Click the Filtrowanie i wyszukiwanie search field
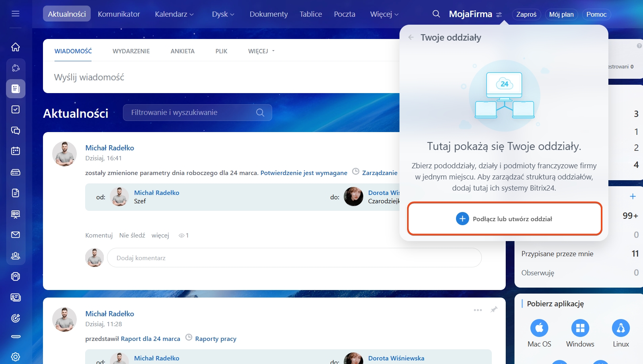643x364 pixels. tap(191, 113)
